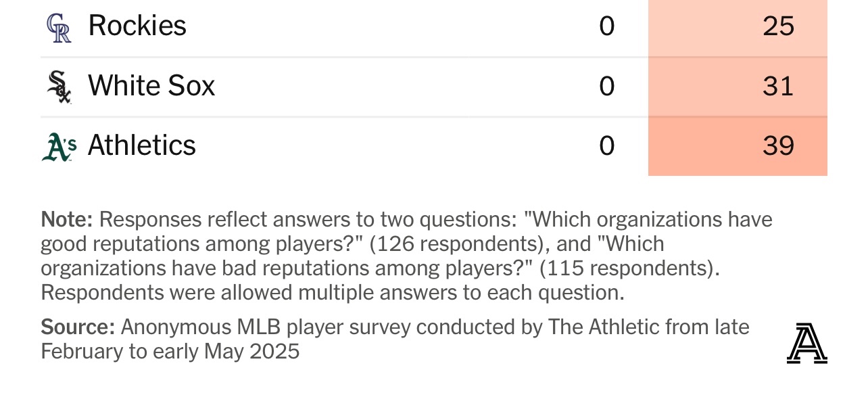Click the bold "Source:" label
Viewport: 868px width, 393px height.
[x=78, y=327]
